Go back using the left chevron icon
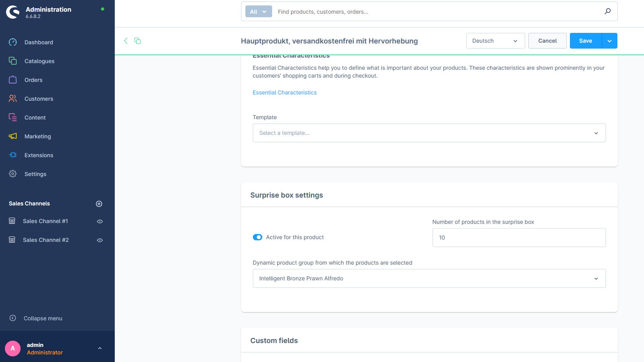644x362 pixels. coord(126,41)
